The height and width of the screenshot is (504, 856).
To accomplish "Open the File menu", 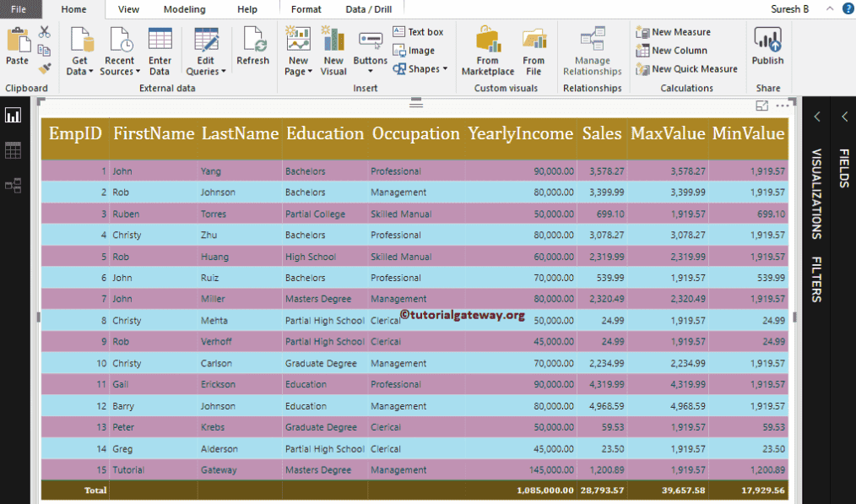I will [19, 9].
